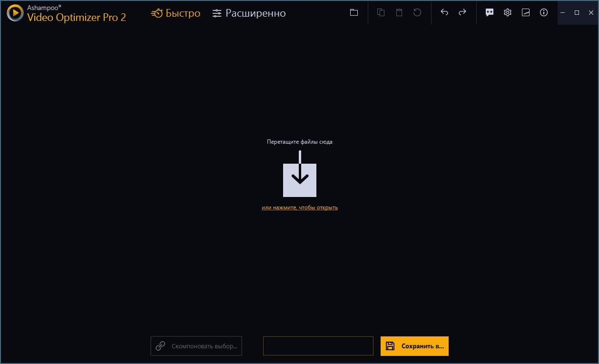The height and width of the screenshot is (364, 599).
Task: Undo the last action with the left arrow
Action: point(444,13)
